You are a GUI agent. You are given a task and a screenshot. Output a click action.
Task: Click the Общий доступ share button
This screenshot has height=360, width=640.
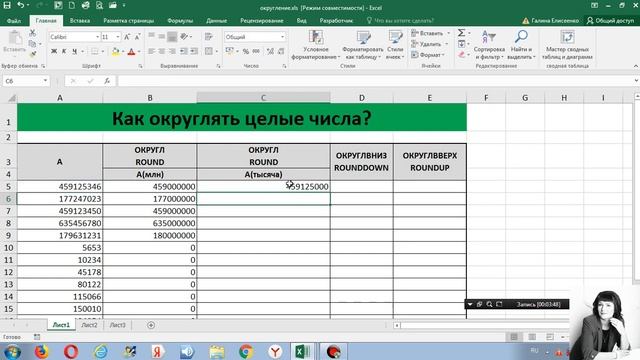pos(611,20)
